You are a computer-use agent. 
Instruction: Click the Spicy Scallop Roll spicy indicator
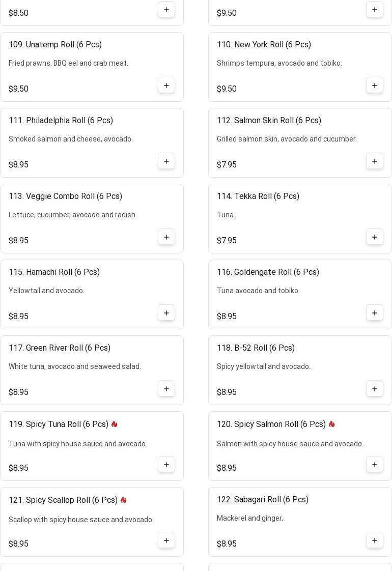coord(124,500)
